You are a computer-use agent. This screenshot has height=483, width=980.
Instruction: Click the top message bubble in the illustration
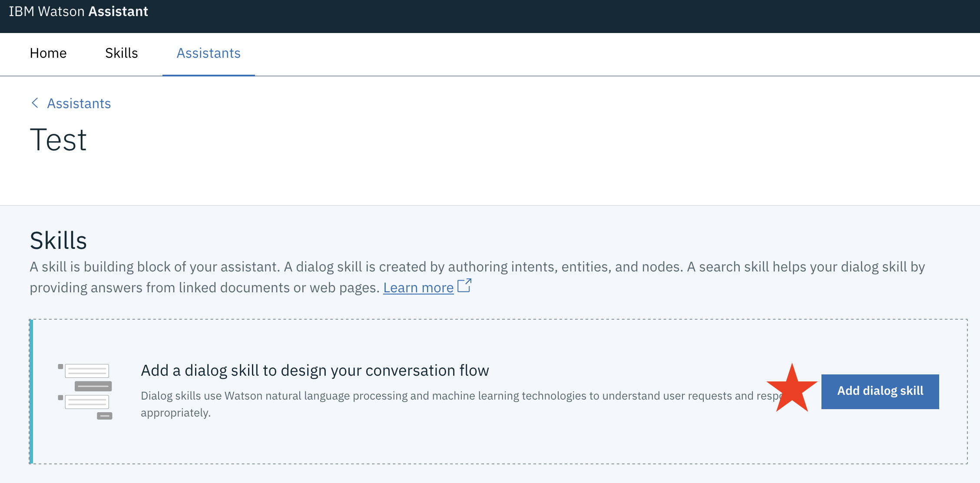[87, 371]
